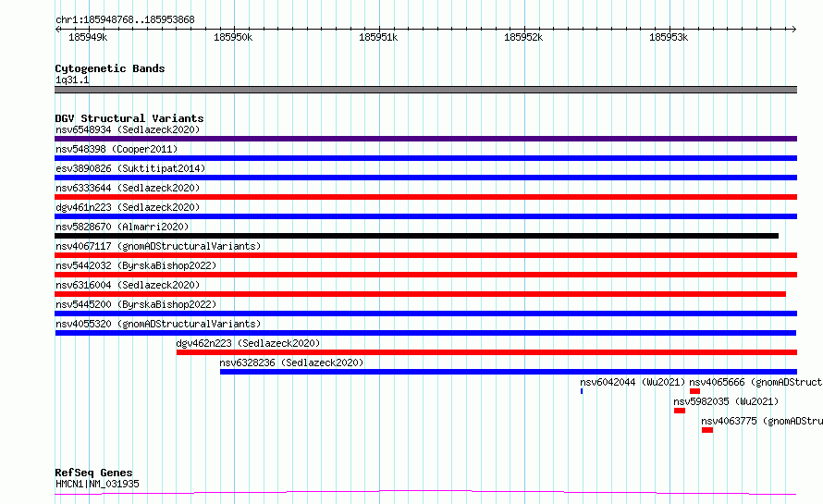Select the blue esv3890826 variant bar
The height and width of the screenshot is (504, 823).
click(425, 178)
